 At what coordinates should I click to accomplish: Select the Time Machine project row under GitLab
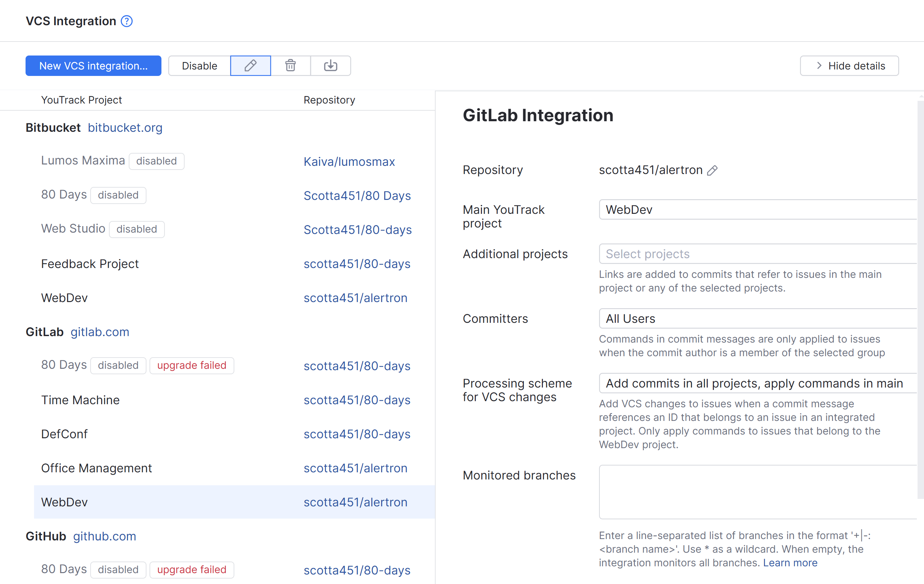(x=80, y=400)
